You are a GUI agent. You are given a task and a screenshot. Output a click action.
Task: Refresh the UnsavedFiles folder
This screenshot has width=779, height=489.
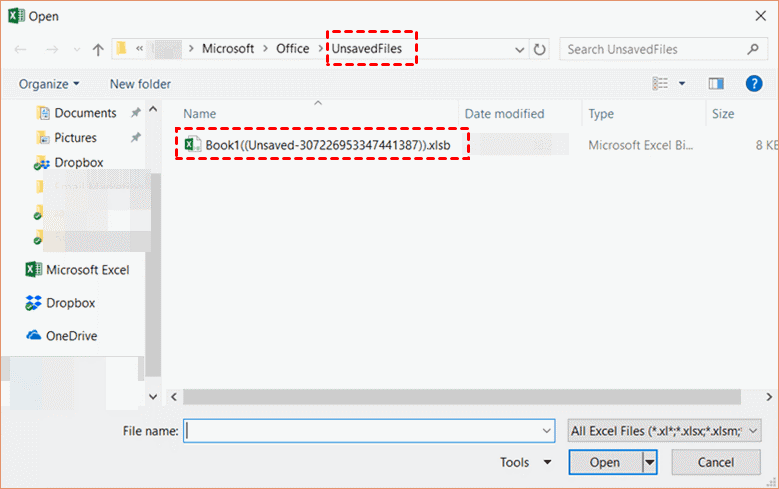point(540,49)
